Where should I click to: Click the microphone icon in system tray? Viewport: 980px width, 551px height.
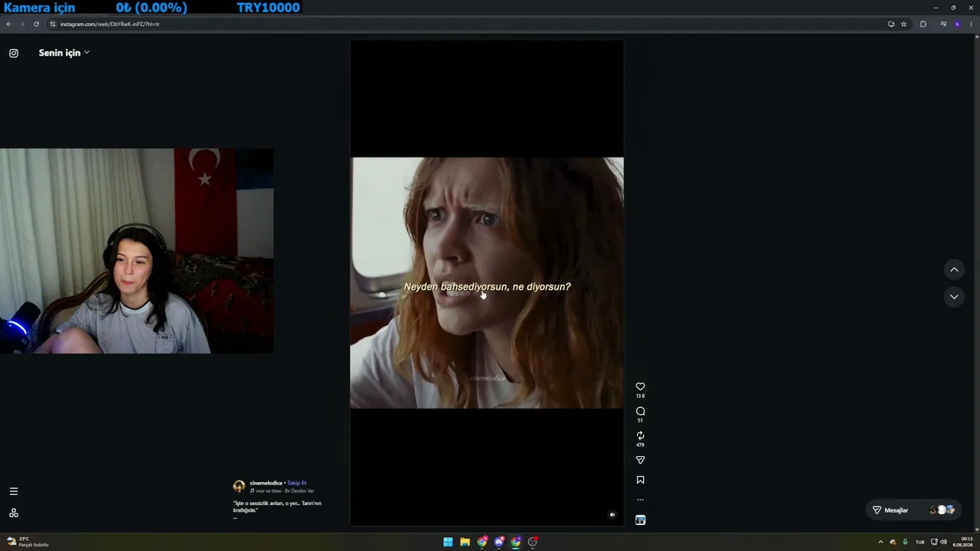point(906,542)
